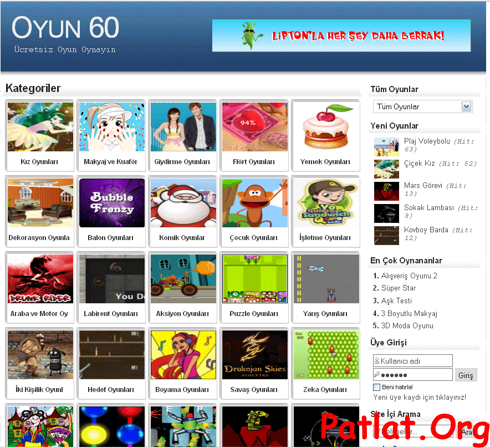Click the Giriş login button
This screenshot has height=448, width=490.
[x=466, y=375]
